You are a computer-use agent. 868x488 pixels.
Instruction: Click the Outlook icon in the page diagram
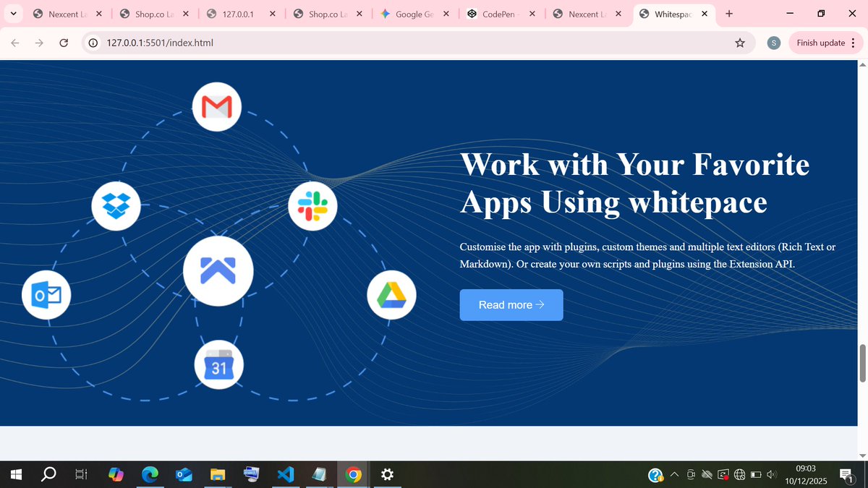pos(46,294)
